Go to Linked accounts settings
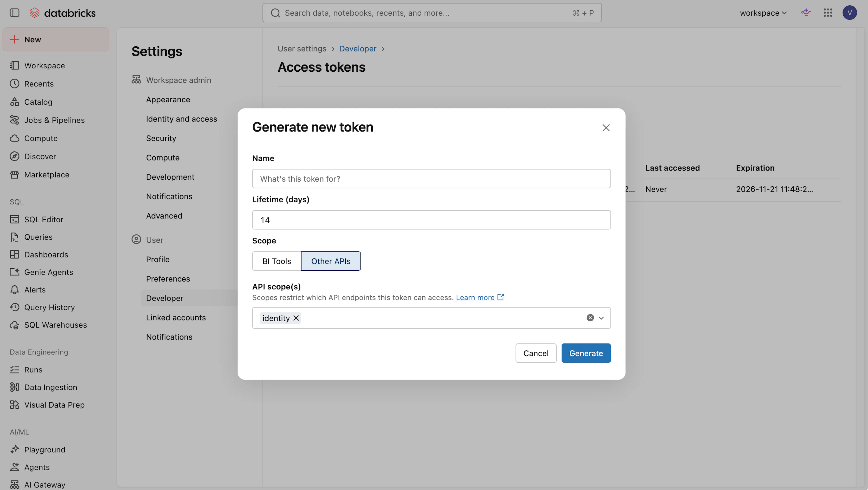The height and width of the screenshot is (490, 868). [176, 318]
